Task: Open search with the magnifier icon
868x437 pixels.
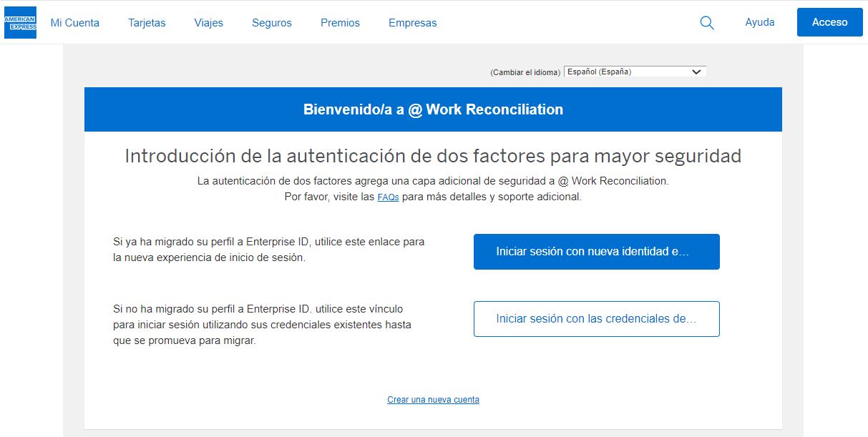Action: [x=706, y=23]
